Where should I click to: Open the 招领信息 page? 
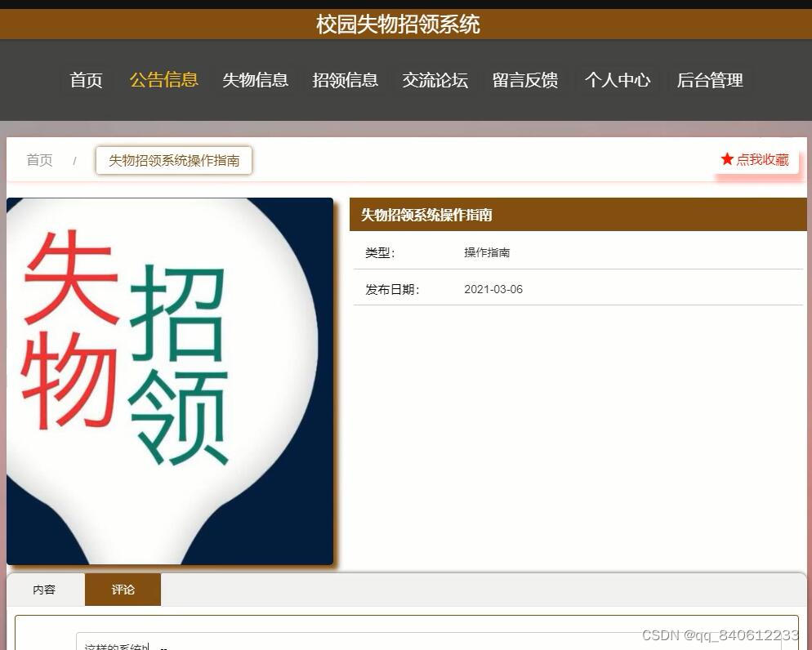click(x=346, y=80)
